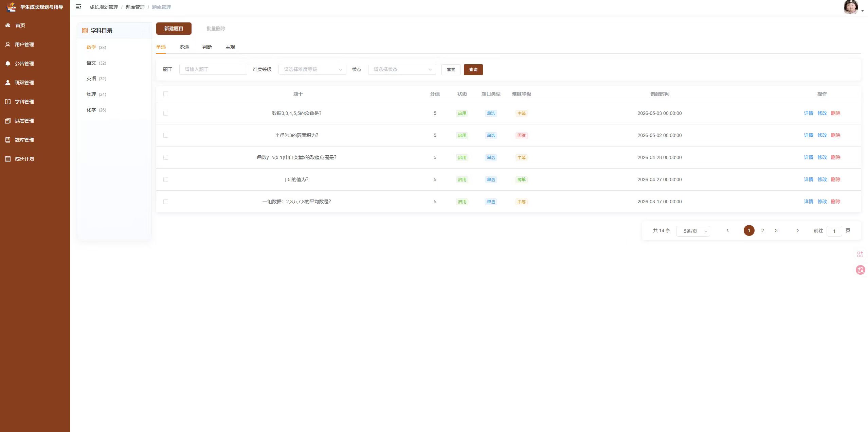Click the 前往 page number input
The height and width of the screenshot is (432, 868).
click(834, 231)
